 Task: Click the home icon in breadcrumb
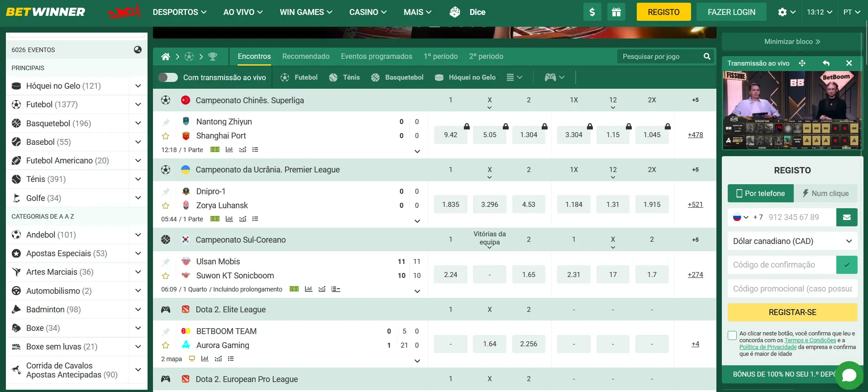click(x=166, y=57)
